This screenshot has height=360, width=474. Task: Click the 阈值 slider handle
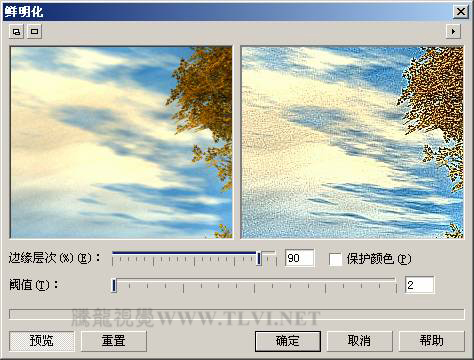(x=114, y=286)
